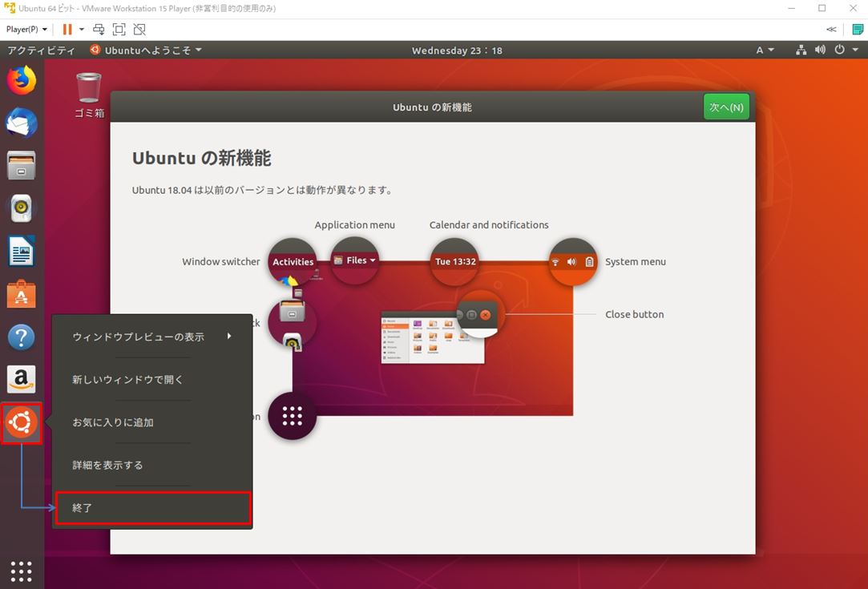Open the Wednesday 23:18 clock calendar
This screenshot has height=589, width=868.
point(457,50)
